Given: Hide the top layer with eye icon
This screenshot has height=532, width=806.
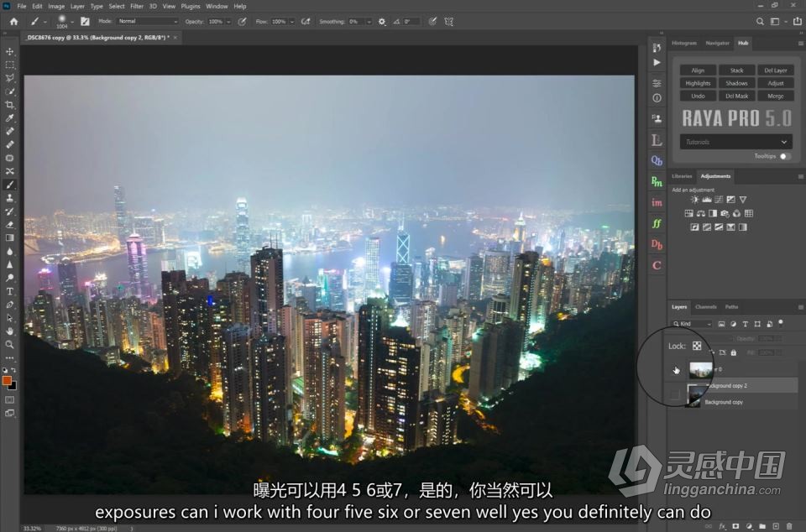Looking at the screenshot, I should [675, 370].
